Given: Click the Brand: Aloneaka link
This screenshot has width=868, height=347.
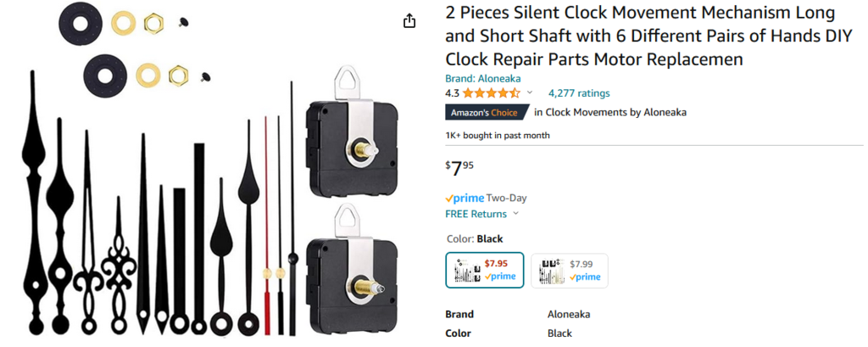Looking at the screenshot, I should click(x=483, y=78).
